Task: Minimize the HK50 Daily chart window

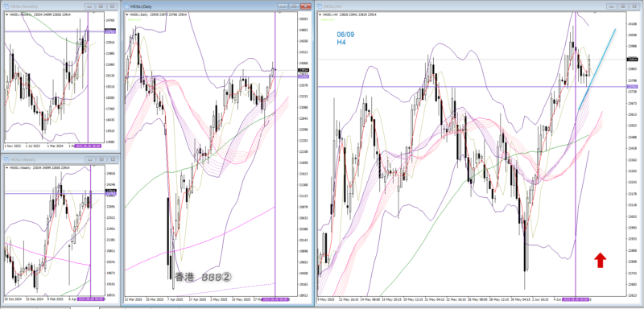Action: (283, 6)
